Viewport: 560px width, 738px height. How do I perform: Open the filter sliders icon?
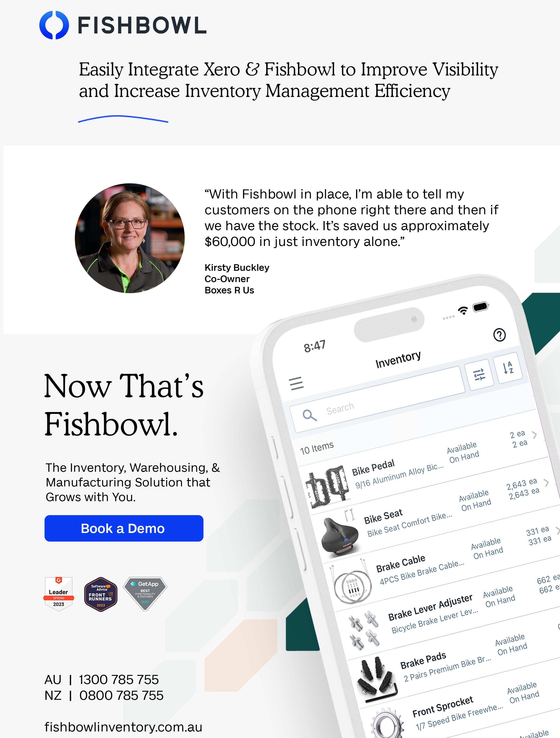(x=479, y=375)
